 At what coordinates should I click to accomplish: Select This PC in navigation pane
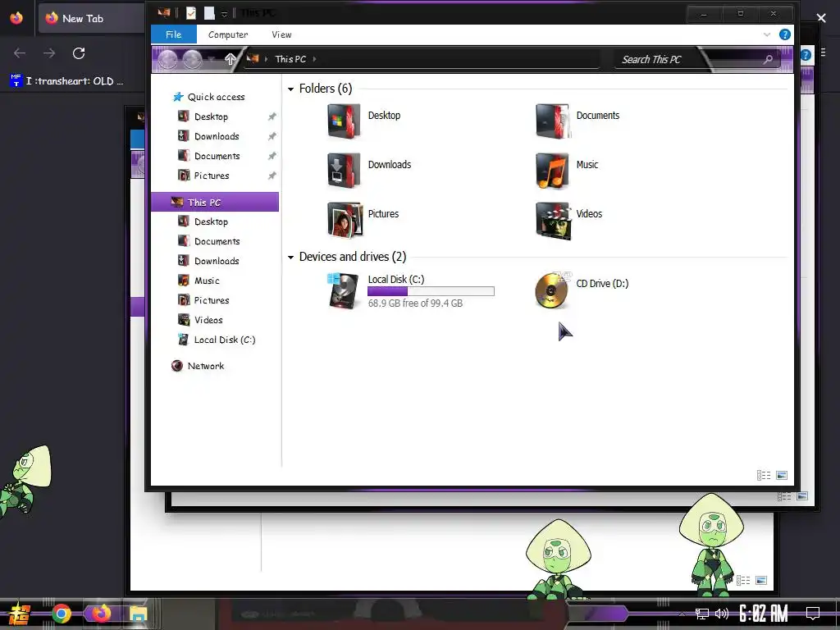pos(215,202)
